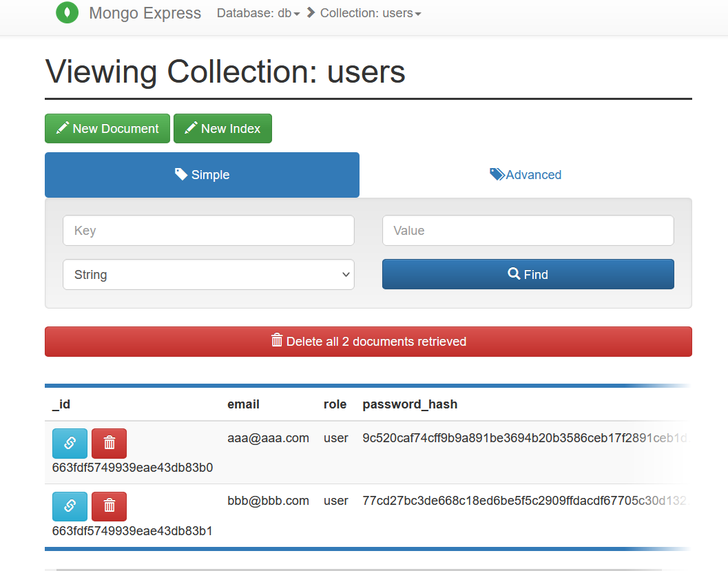728x571 pixels.
Task: Open document link for aaa@aaa.com row
Action: click(70, 443)
